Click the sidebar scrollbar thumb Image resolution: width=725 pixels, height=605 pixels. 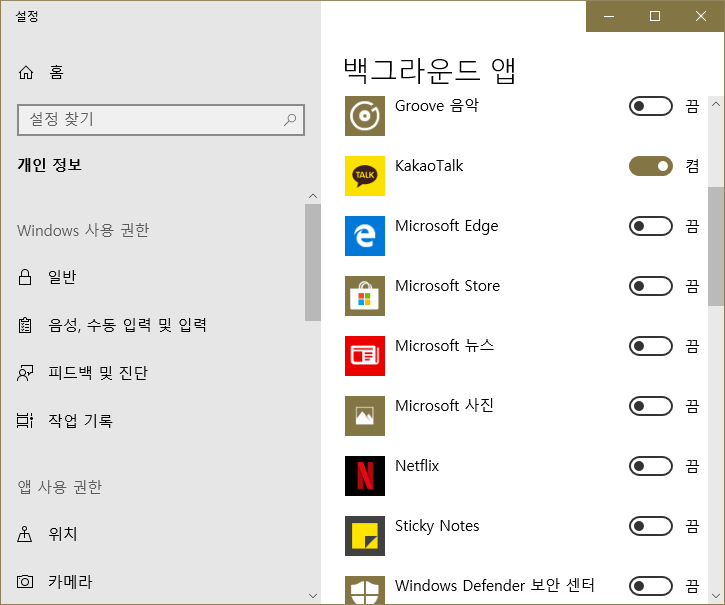(x=313, y=262)
